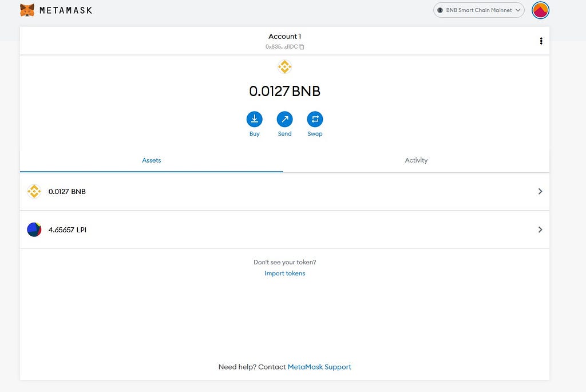
Task: Click the Swap label
Action: click(x=315, y=134)
